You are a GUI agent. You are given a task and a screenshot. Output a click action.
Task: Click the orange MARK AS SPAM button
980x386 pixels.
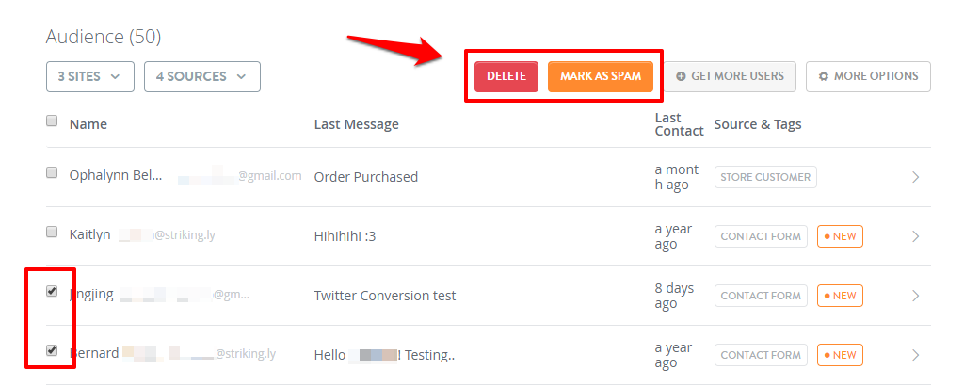(601, 76)
